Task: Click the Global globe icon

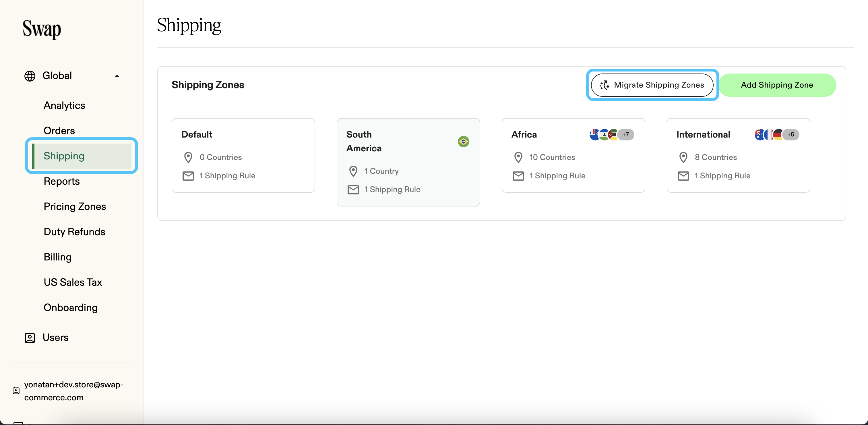Action: click(x=30, y=76)
